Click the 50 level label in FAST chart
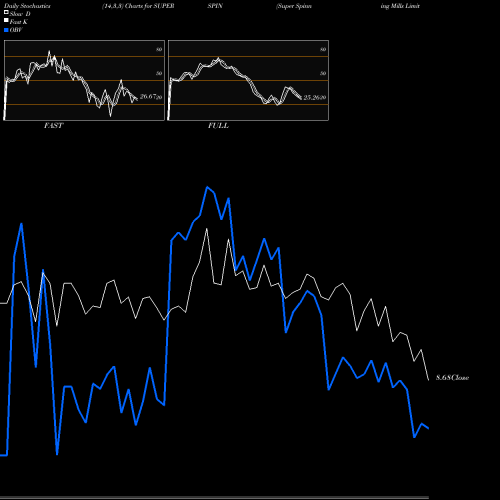The width and height of the screenshot is (500, 500). [159, 73]
